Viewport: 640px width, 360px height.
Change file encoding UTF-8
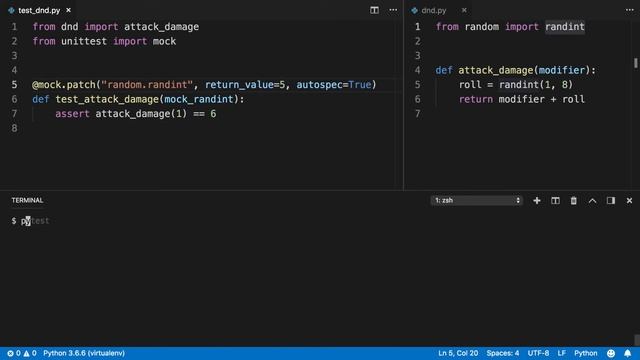click(538, 353)
